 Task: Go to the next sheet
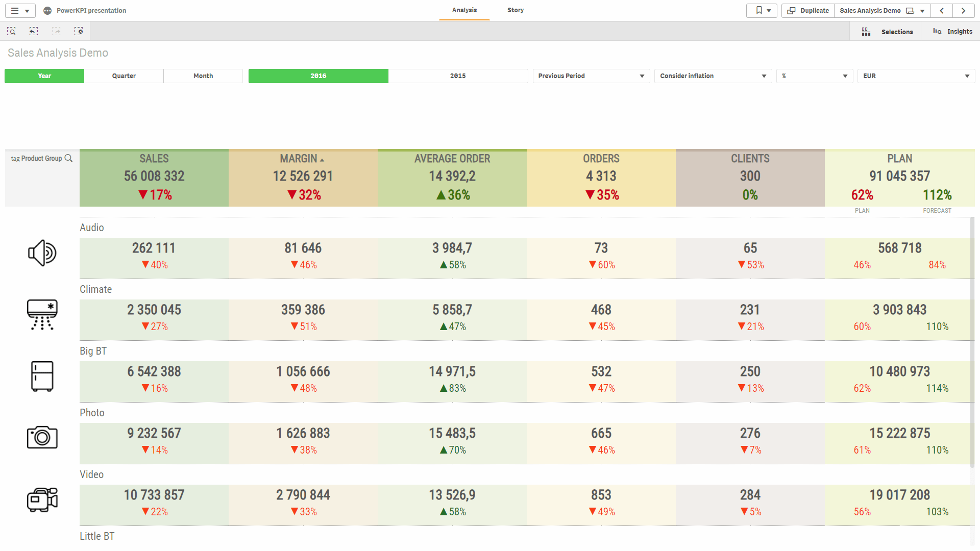[963, 11]
